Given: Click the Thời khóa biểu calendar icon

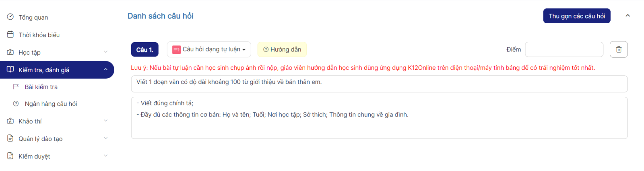Looking at the screenshot, I should 10,35.
